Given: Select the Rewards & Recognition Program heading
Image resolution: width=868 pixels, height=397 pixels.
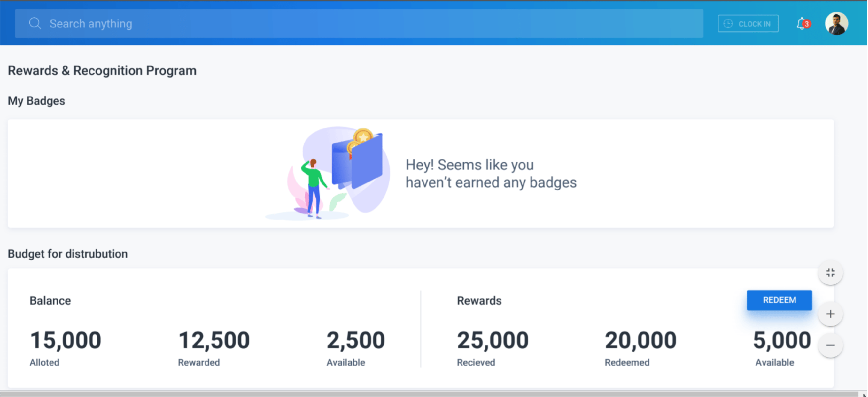Looking at the screenshot, I should click(x=102, y=70).
